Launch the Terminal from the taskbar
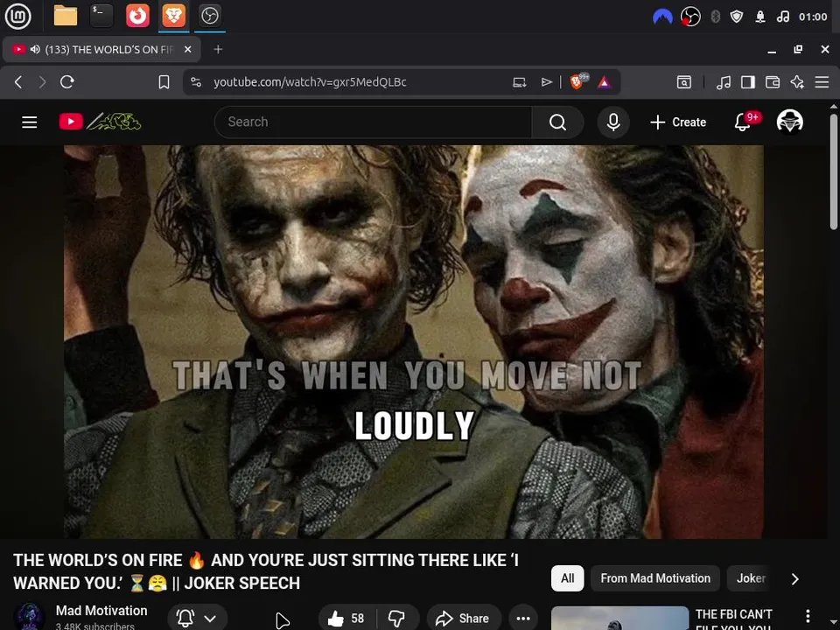 point(101,16)
